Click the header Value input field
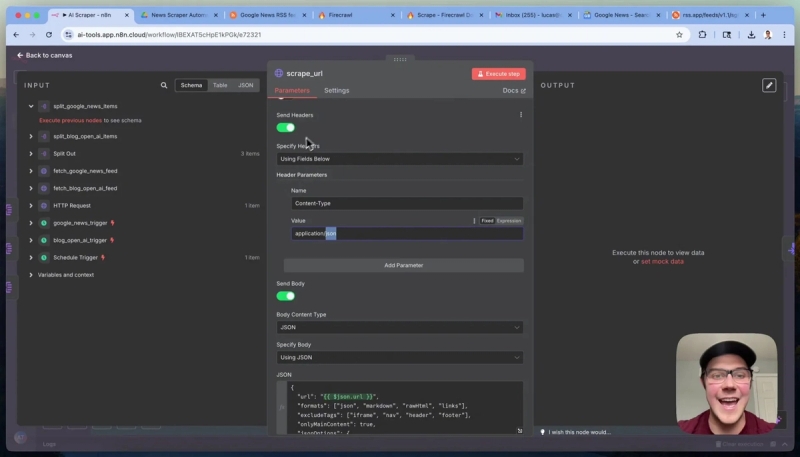Image resolution: width=800 pixels, height=457 pixels. pyautogui.click(x=407, y=234)
